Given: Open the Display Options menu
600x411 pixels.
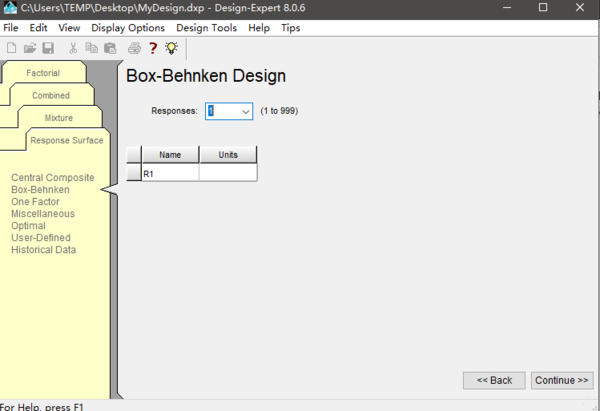Looking at the screenshot, I should pyautogui.click(x=128, y=28).
